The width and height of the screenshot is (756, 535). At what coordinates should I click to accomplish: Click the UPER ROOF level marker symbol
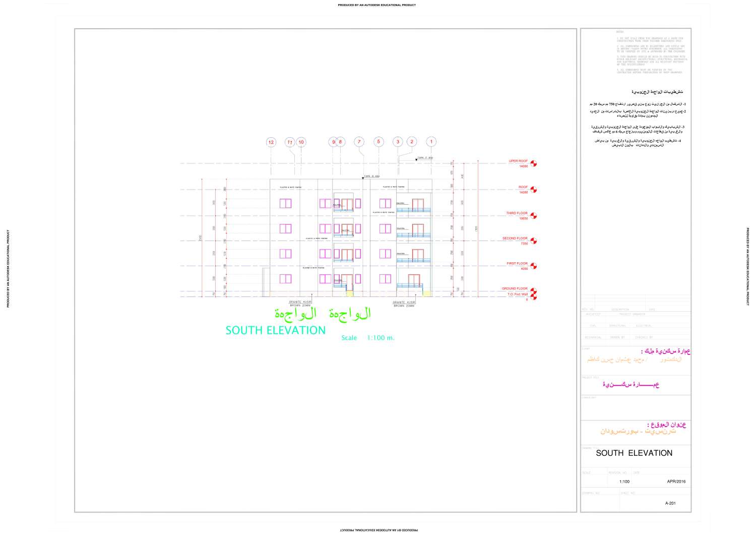[533, 163]
